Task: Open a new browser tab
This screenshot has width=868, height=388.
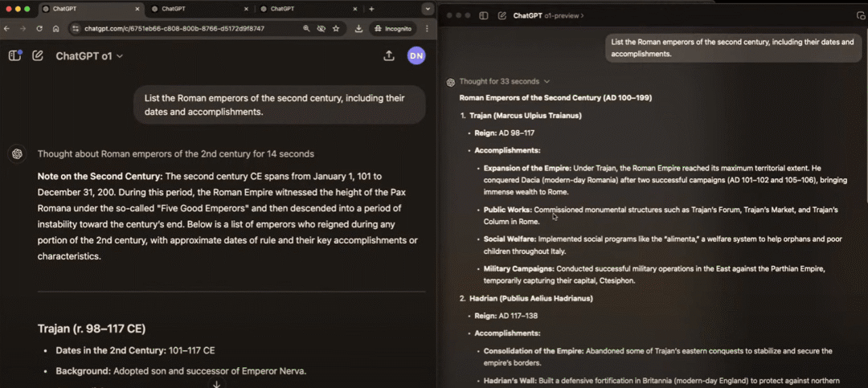Action: coord(371,9)
